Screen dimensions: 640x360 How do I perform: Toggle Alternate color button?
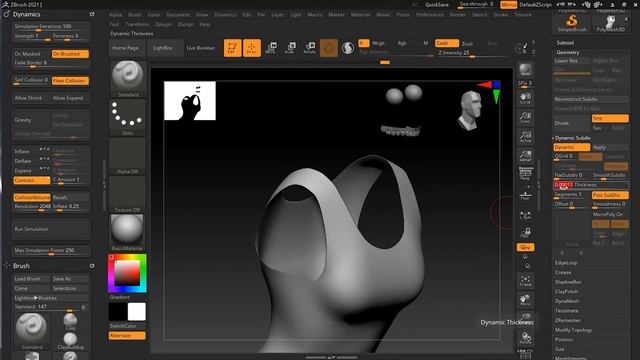point(127,336)
